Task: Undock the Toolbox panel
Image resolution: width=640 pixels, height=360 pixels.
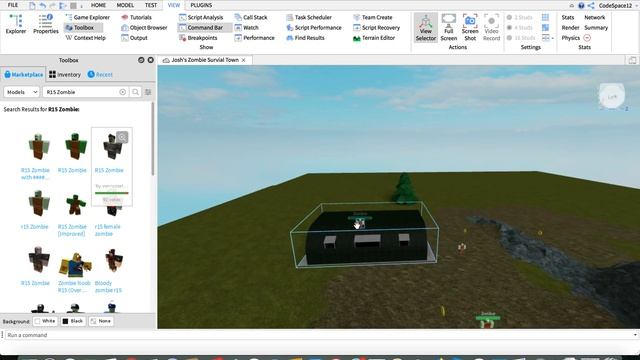Action: click(141, 60)
